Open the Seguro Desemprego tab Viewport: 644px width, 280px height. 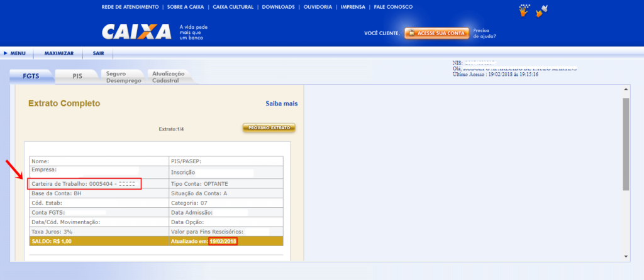(123, 77)
